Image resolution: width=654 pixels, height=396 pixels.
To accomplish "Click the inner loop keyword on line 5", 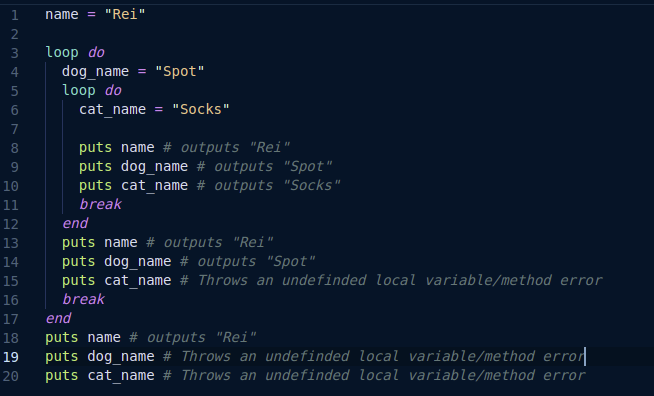I will point(79,90).
